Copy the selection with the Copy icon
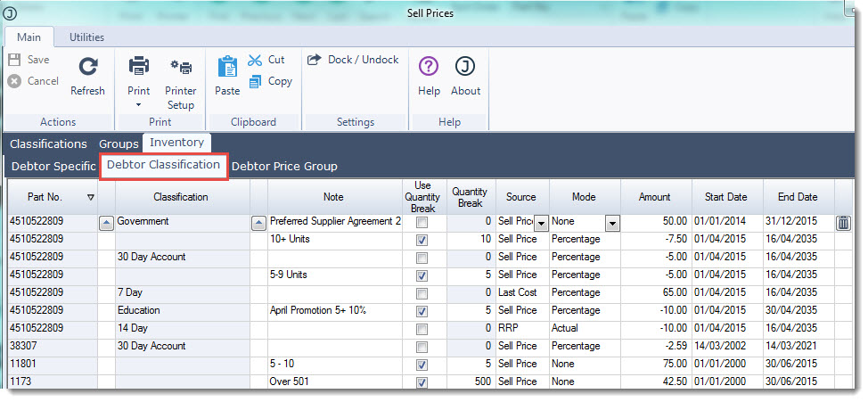 coord(255,81)
